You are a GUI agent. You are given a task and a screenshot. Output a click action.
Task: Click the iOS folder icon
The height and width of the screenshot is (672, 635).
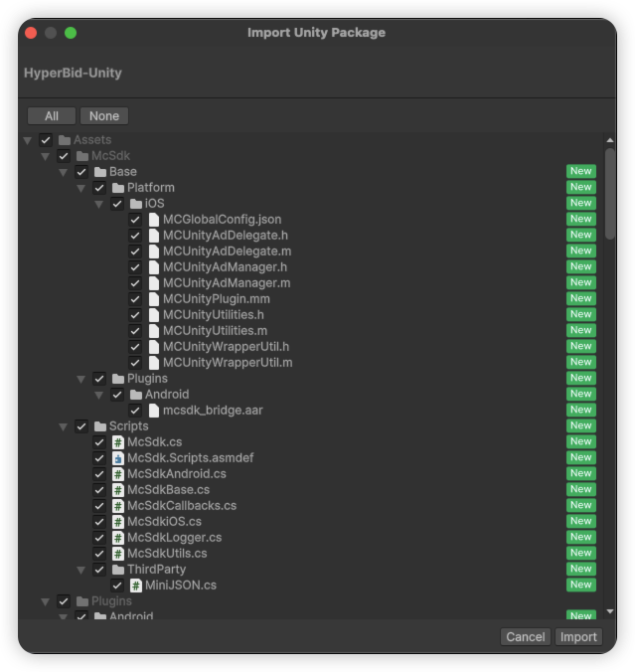pos(135,204)
